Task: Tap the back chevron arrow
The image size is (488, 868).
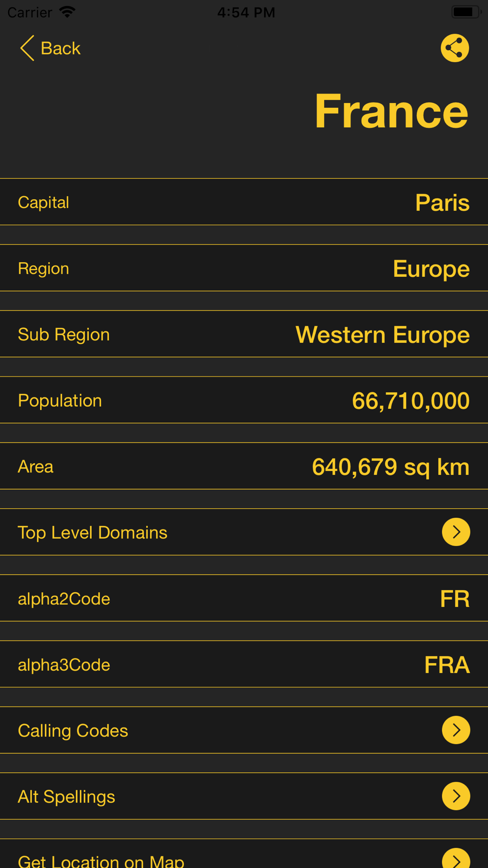Action: [x=27, y=48]
